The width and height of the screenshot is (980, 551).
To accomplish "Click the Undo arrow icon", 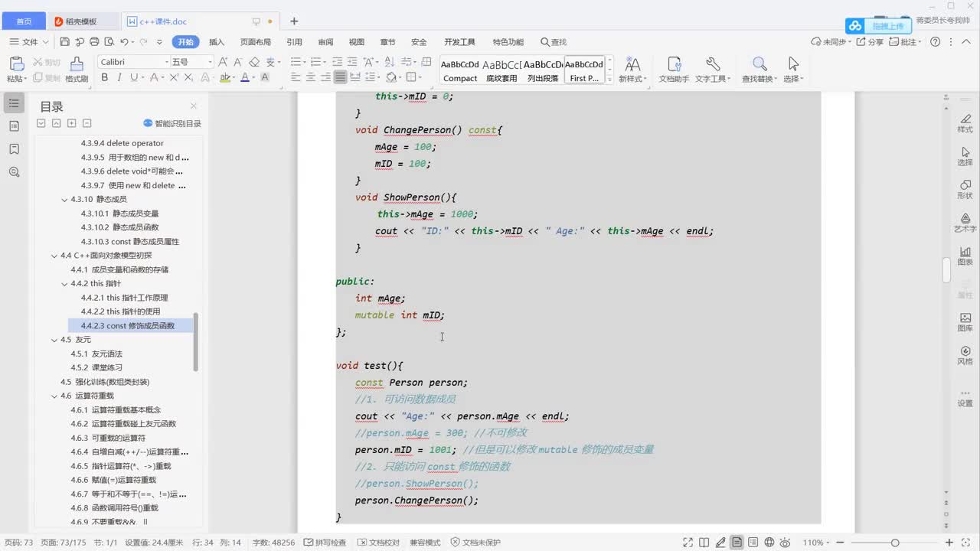I will tap(123, 42).
